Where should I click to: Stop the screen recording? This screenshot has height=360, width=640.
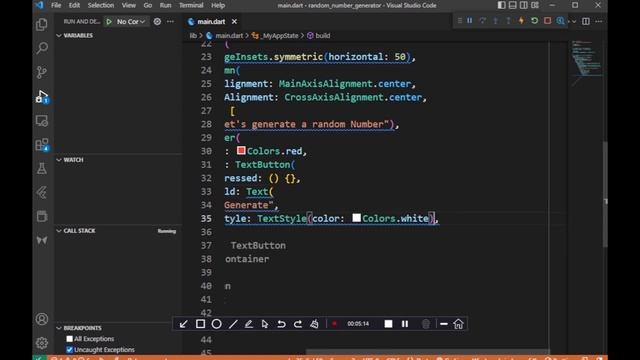[x=388, y=324]
